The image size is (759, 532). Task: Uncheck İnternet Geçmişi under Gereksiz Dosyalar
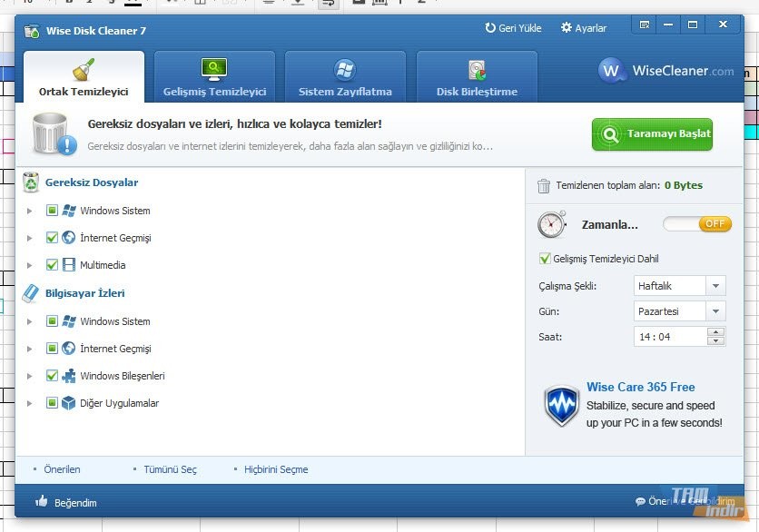point(52,237)
